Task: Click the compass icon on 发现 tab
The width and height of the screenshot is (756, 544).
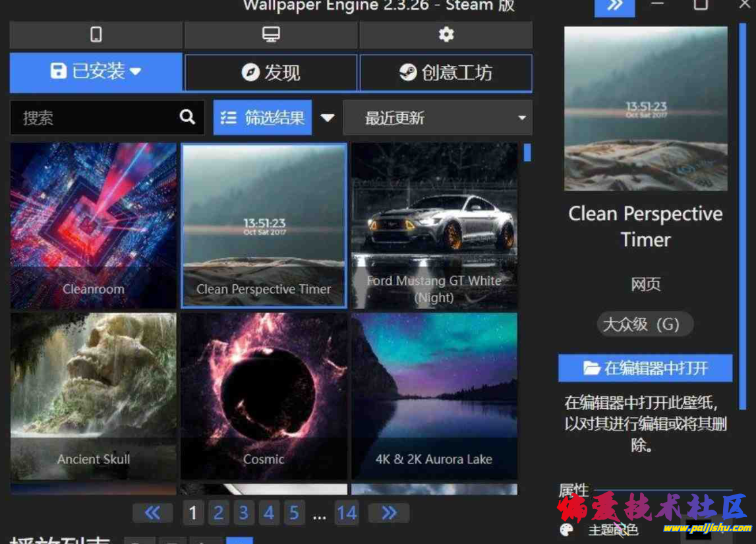Action: (250, 73)
